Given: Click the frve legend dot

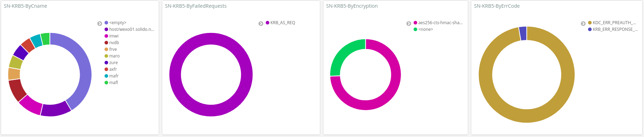Looking at the screenshot, I should [x=106, y=49].
